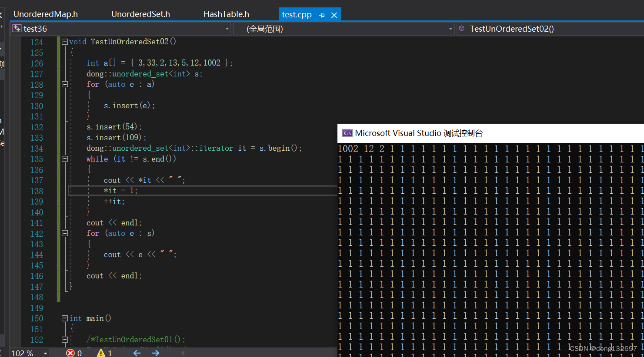
Task: Click line number 124 in the gutter
Action: coord(37,42)
